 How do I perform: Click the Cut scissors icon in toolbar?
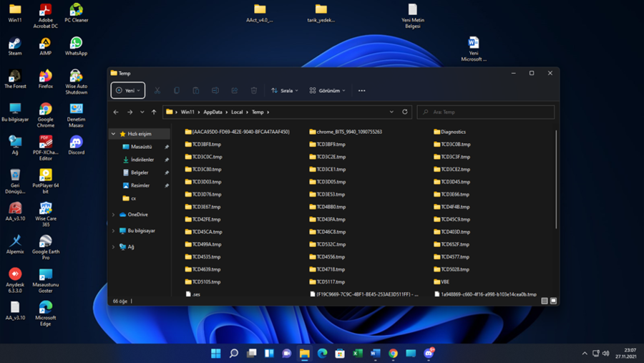click(157, 91)
